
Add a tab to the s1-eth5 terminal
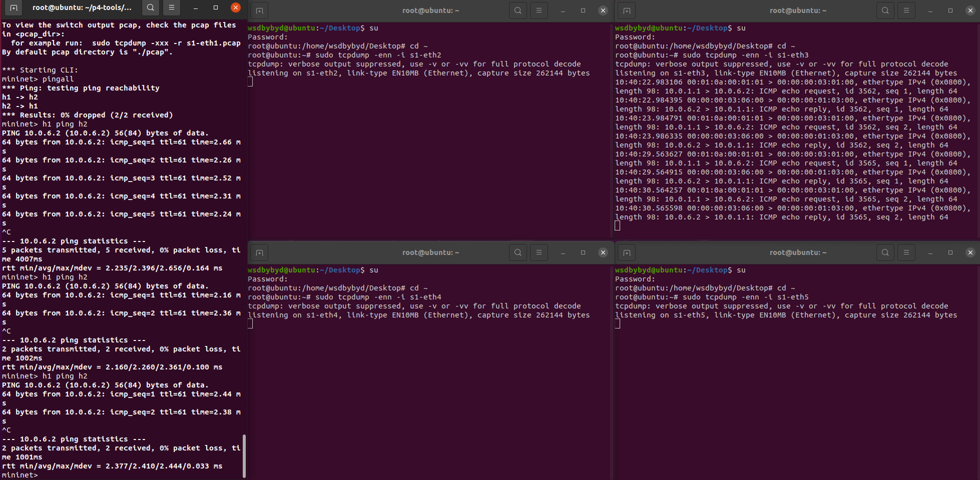click(627, 252)
